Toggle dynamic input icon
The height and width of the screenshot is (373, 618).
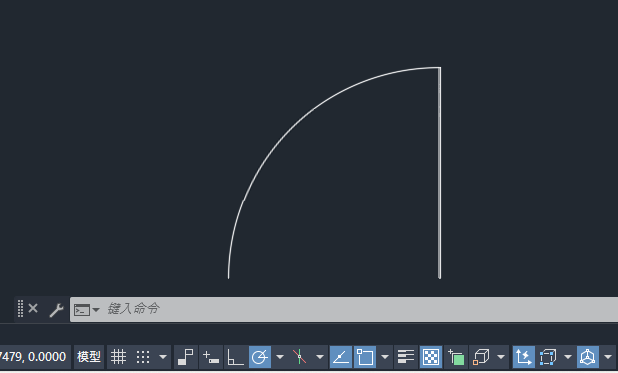coord(210,357)
